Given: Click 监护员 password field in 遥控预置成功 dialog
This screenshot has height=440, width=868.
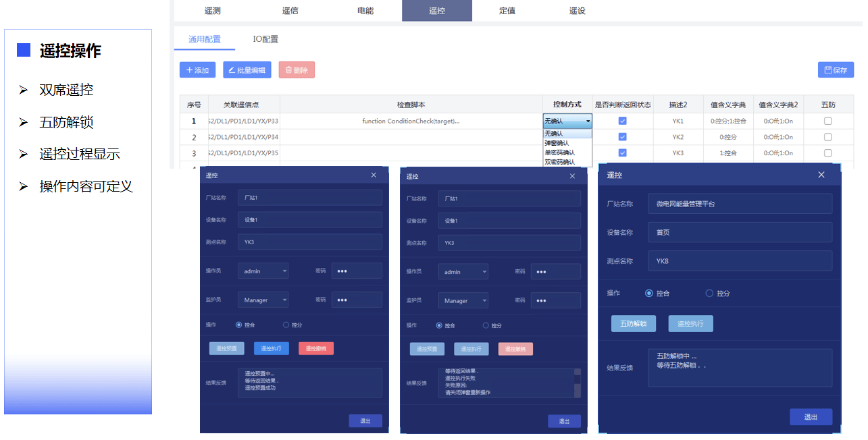Looking at the screenshot, I should (357, 300).
